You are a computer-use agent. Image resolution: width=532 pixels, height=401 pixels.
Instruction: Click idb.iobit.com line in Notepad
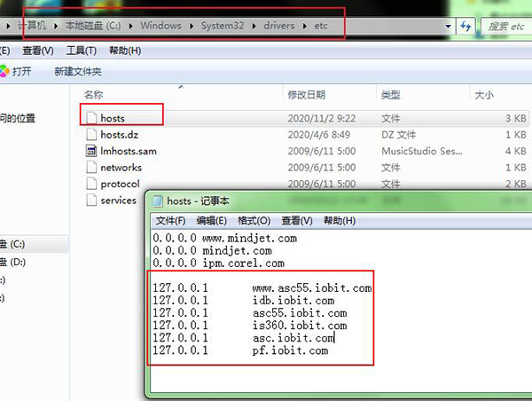coord(293,301)
